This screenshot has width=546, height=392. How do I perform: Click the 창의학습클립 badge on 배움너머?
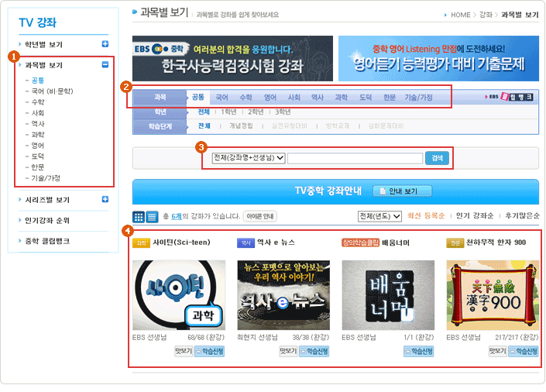click(x=360, y=242)
